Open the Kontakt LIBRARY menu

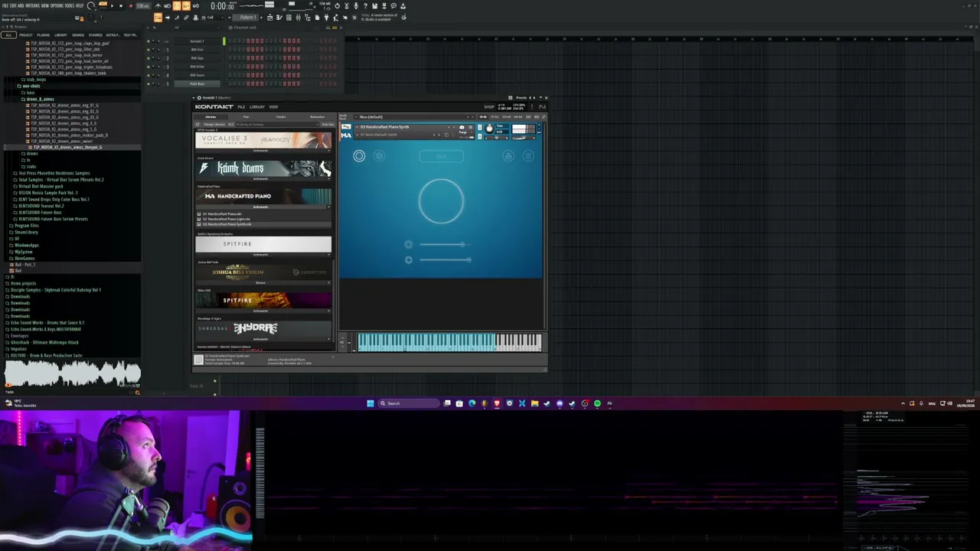tap(257, 106)
